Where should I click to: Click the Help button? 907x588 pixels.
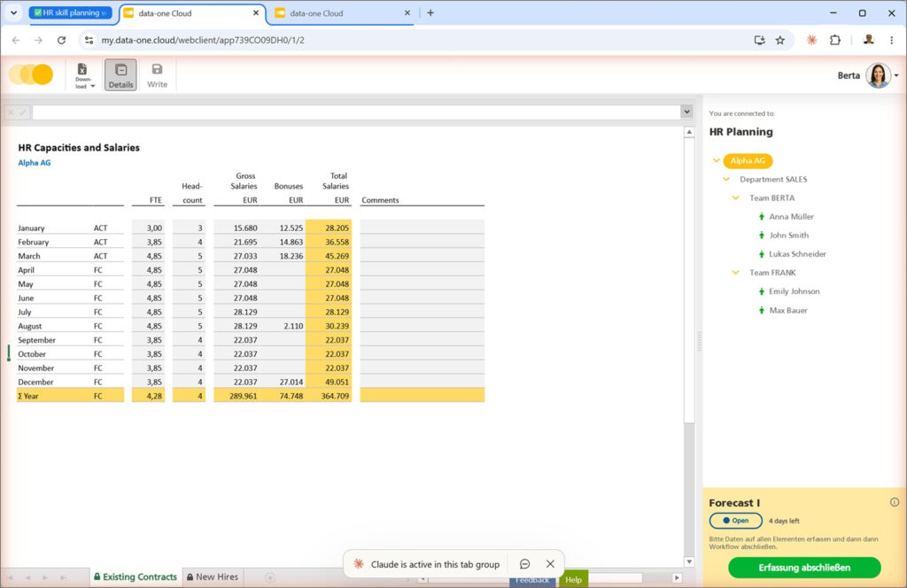coord(573,579)
